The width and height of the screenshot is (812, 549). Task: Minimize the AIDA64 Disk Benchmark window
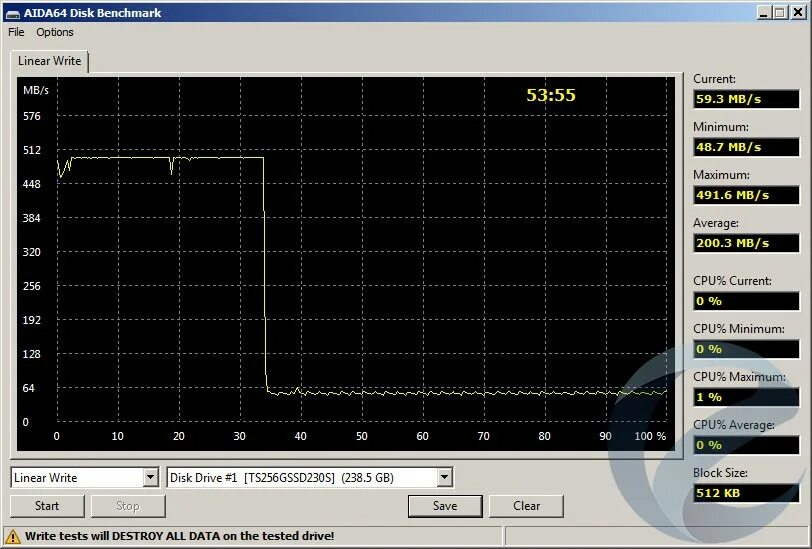763,12
